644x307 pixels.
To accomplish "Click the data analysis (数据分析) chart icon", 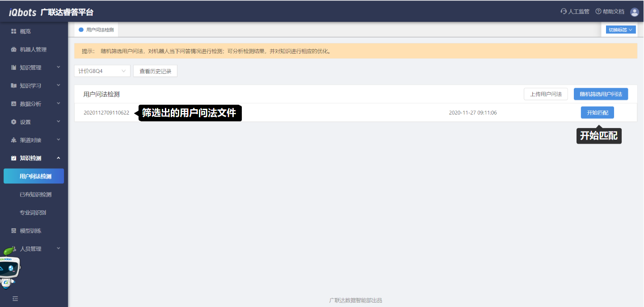I will tap(13, 104).
